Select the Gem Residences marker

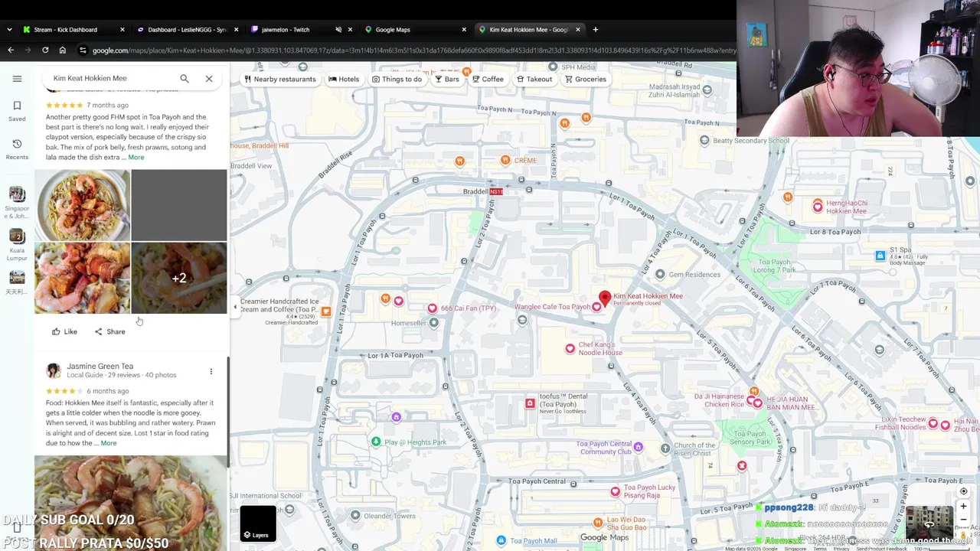point(660,274)
